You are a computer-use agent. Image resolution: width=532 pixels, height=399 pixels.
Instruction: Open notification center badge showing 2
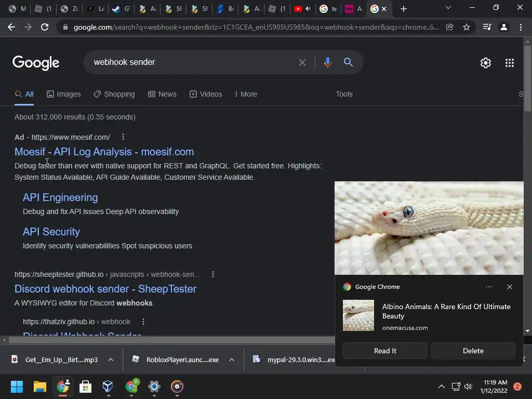click(x=517, y=387)
